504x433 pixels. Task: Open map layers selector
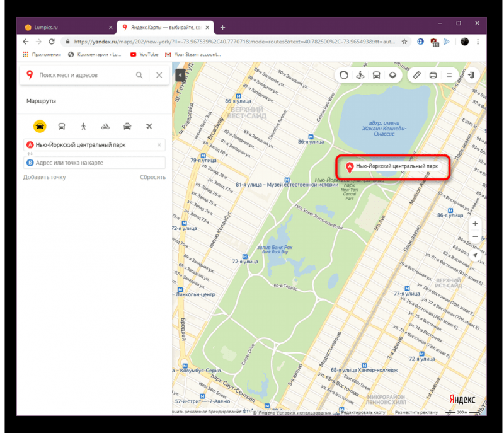392,75
